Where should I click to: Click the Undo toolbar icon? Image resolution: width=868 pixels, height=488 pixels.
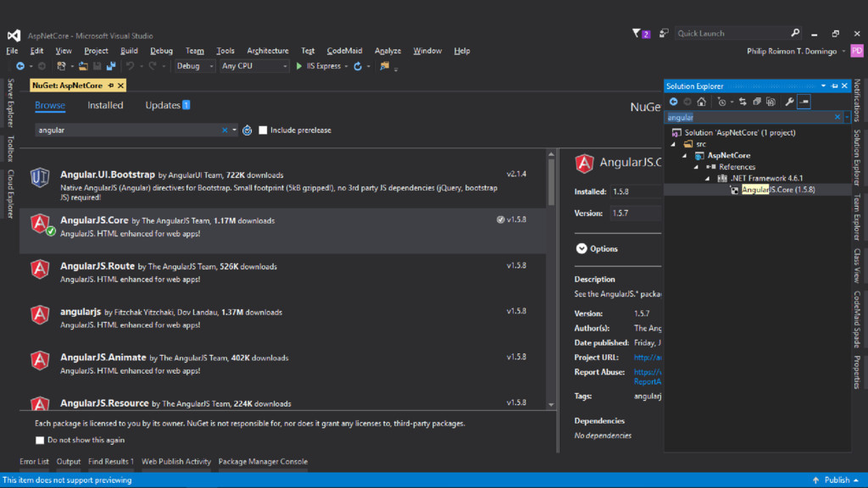(130, 66)
